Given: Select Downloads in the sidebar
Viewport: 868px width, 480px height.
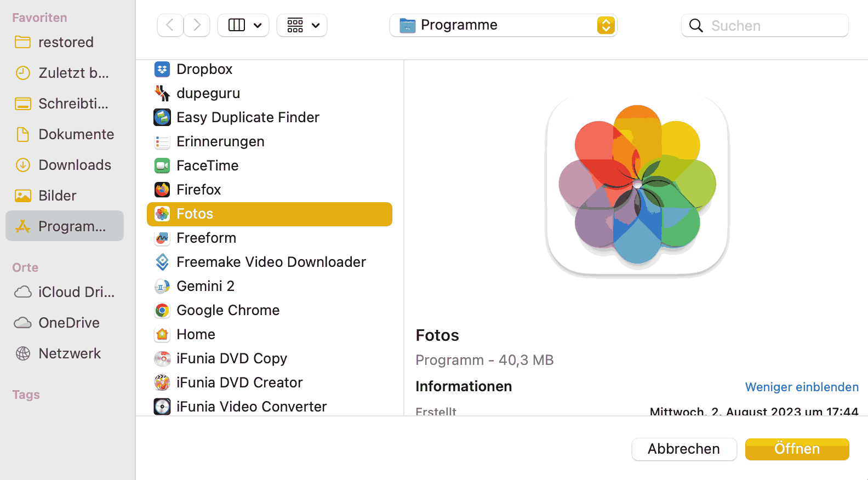Looking at the screenshot, I should pos(65,165).
